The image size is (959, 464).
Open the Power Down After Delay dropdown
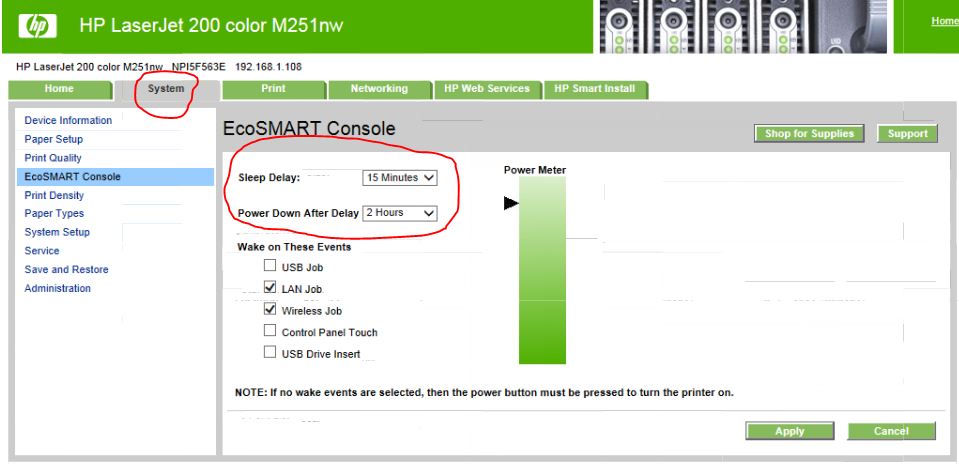tap(400, 213)
